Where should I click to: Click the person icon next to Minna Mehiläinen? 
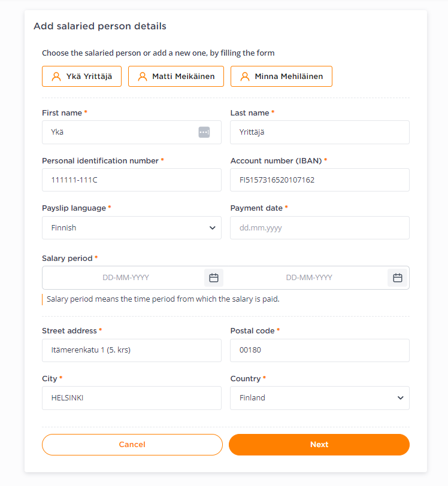pos(245,77)
